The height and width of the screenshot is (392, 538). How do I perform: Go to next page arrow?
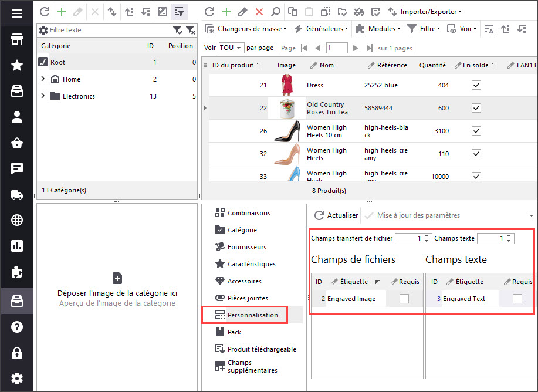coord(356,48)
